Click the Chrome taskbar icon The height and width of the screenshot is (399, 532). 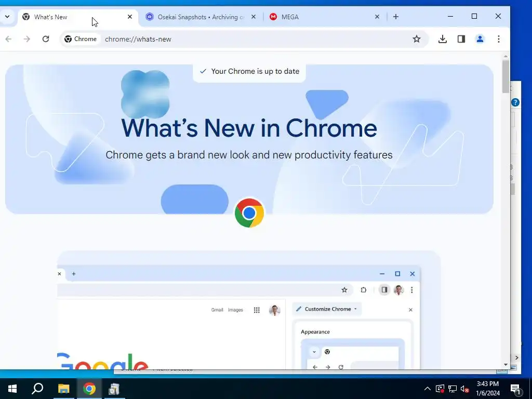coord(89,389)
